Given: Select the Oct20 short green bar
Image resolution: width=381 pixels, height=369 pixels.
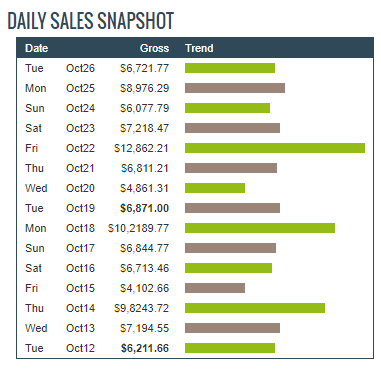Looking at the screenshot, I should [215, 188].
